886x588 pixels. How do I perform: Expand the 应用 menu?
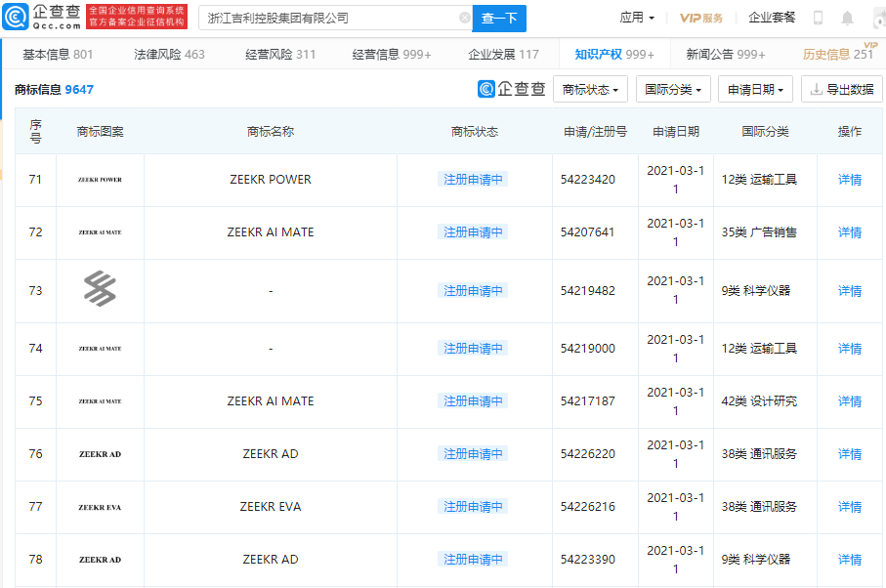[x=641, y=17]
